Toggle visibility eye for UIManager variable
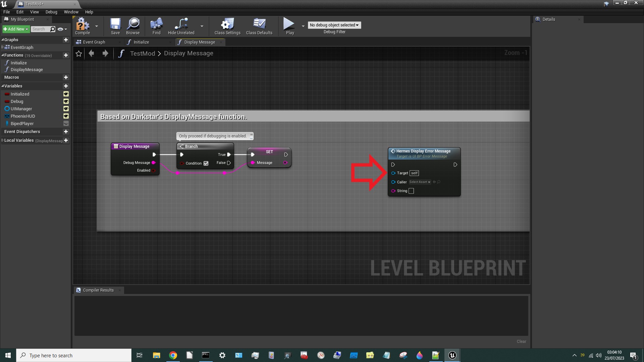The image size is (644, 362). coord(66,109)
